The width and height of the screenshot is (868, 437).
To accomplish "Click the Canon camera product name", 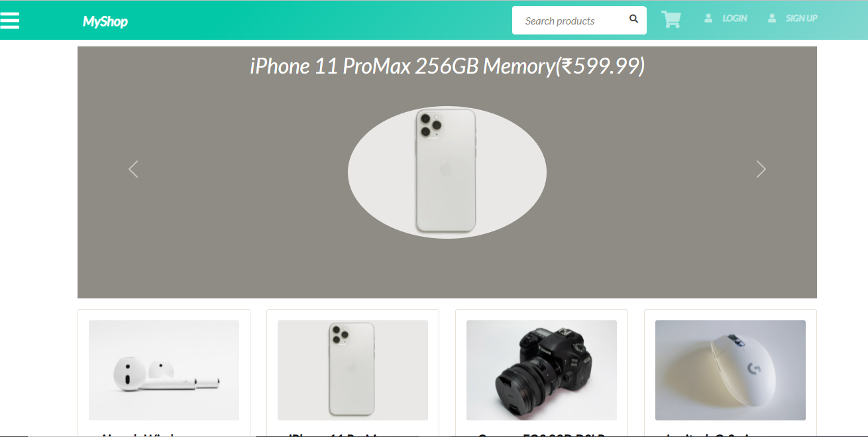I will pyautogui.click(x=541, y=434).
